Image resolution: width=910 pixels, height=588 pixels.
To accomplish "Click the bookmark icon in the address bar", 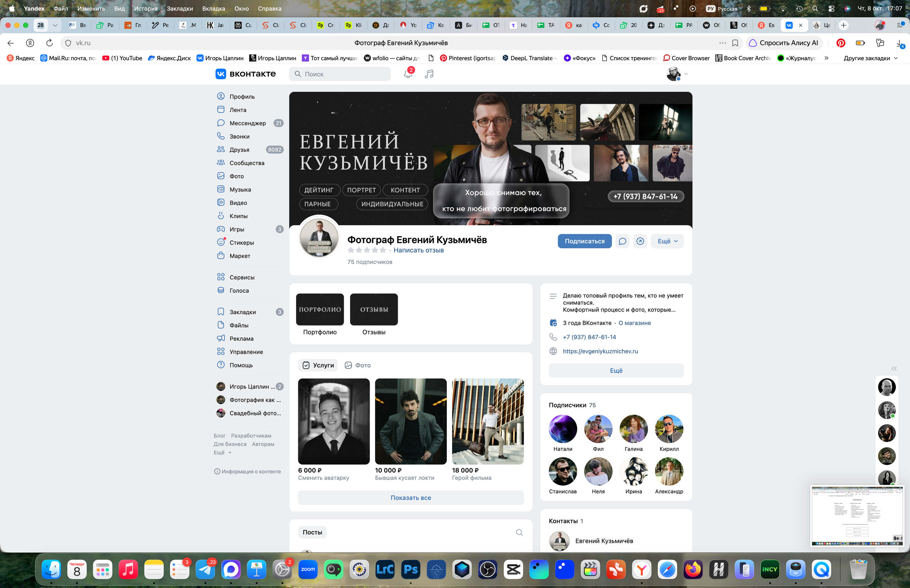I will coord(735,43).
